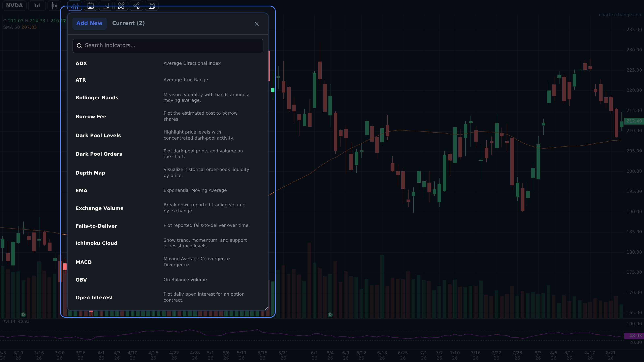The width and height of the screenshot is (644, 362).
Task: Select Dark Pool Levels indicator
Action: (x=168, y=135)
